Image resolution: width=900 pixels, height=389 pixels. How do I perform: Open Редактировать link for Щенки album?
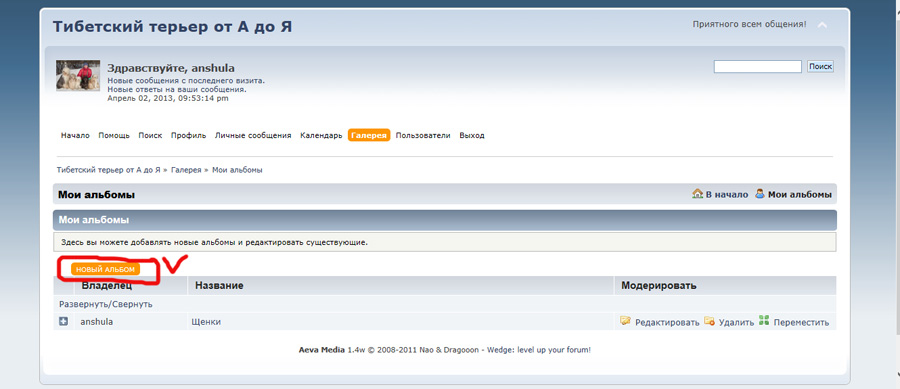point(667,322)
